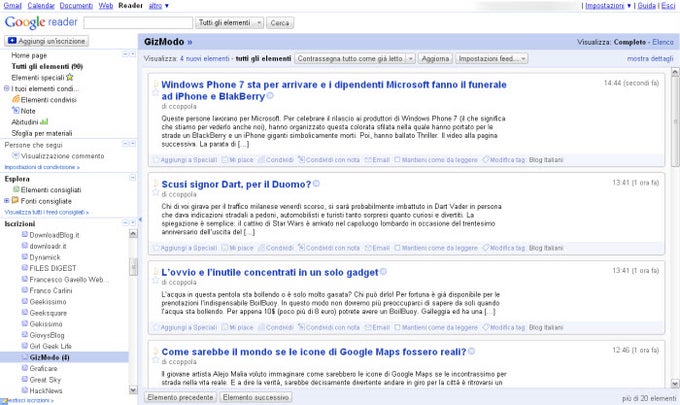This screenshot has height=405, width=680.
Task: Select Geekissimo subscription
Action: coord(48,302)
